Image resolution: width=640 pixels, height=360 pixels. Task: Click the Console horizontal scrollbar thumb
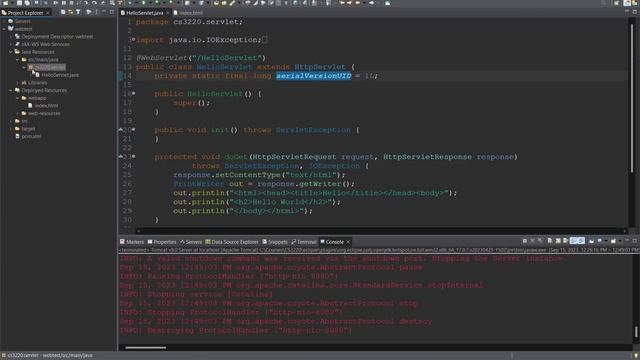[x=146, y=348]
